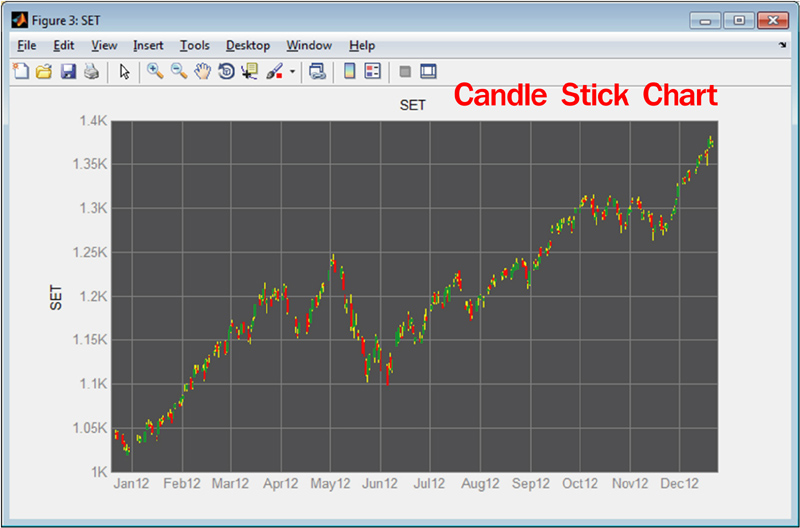Click the 1.15K y-axis tick label

[90, 340]
